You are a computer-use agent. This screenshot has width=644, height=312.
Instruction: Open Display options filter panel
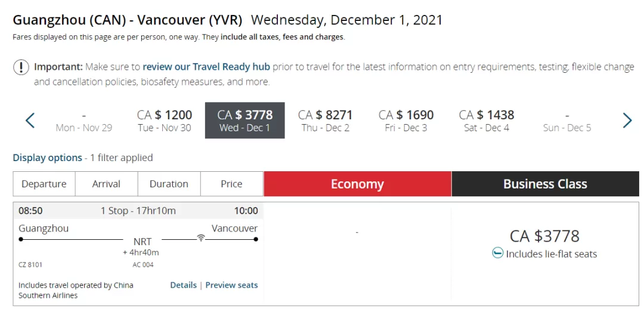[47, 158]
